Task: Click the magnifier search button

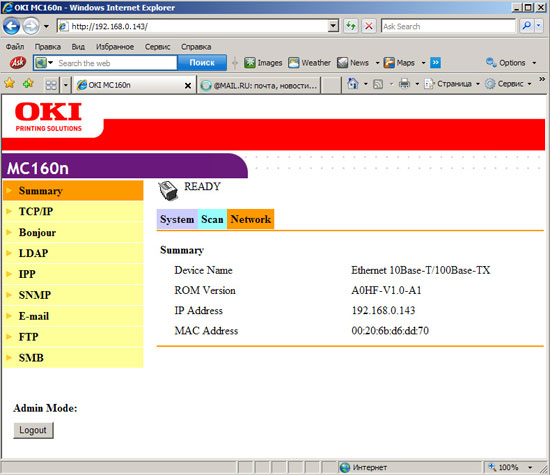Action: (526, 26)
